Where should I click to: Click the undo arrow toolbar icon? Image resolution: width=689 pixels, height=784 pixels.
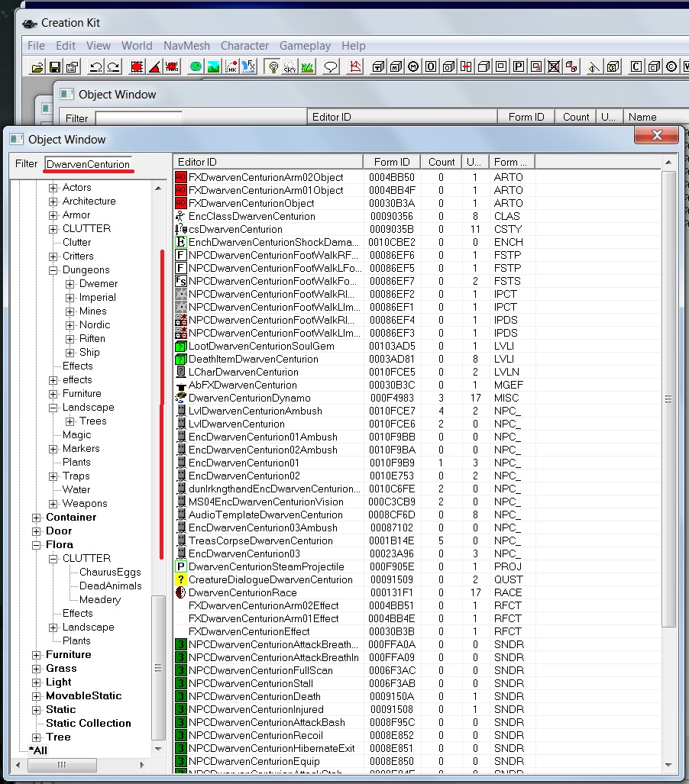pyautogui.click(x=95, y=66)
